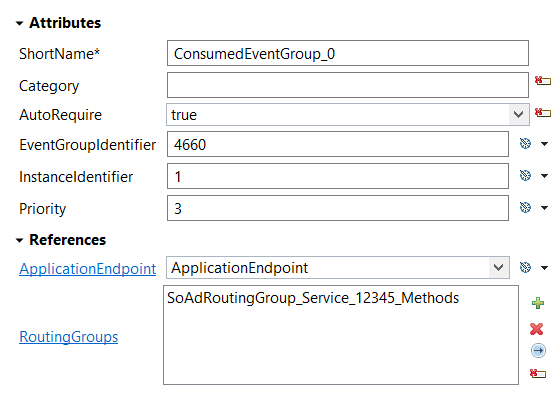Screen dimensions: 560x399
Task: Follow the RoutingGroups link
Action: (69, 337)
